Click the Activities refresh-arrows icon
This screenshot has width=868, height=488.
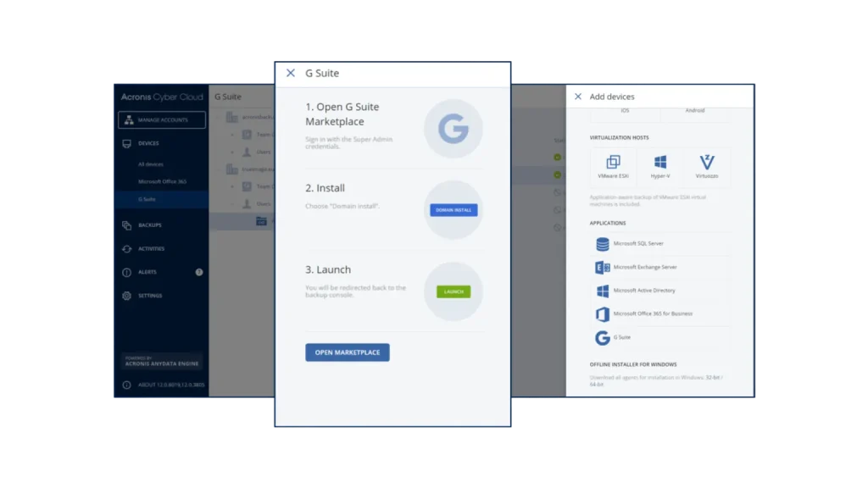point(127,249)
